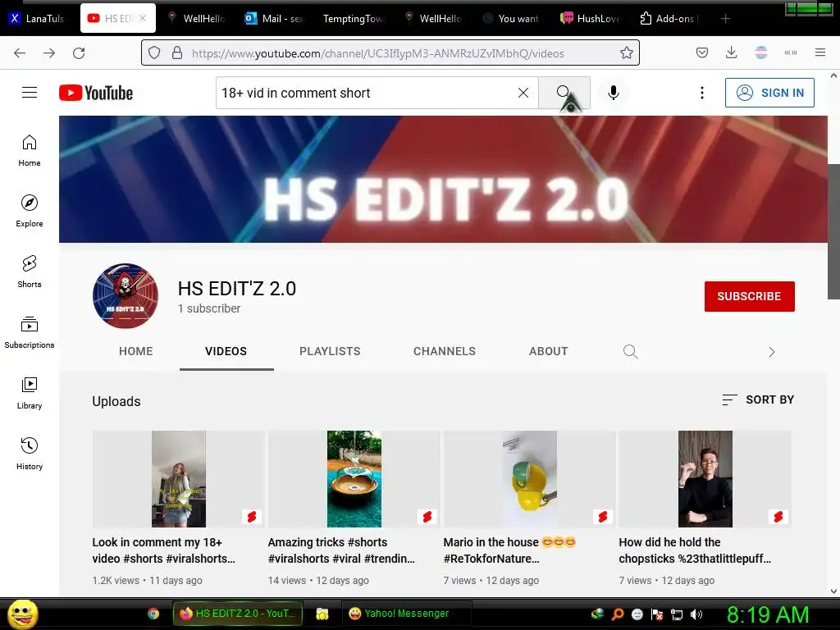Launch Chrome from the taskbar
Viewport: 840px width, 630px height.
[153, 614]
